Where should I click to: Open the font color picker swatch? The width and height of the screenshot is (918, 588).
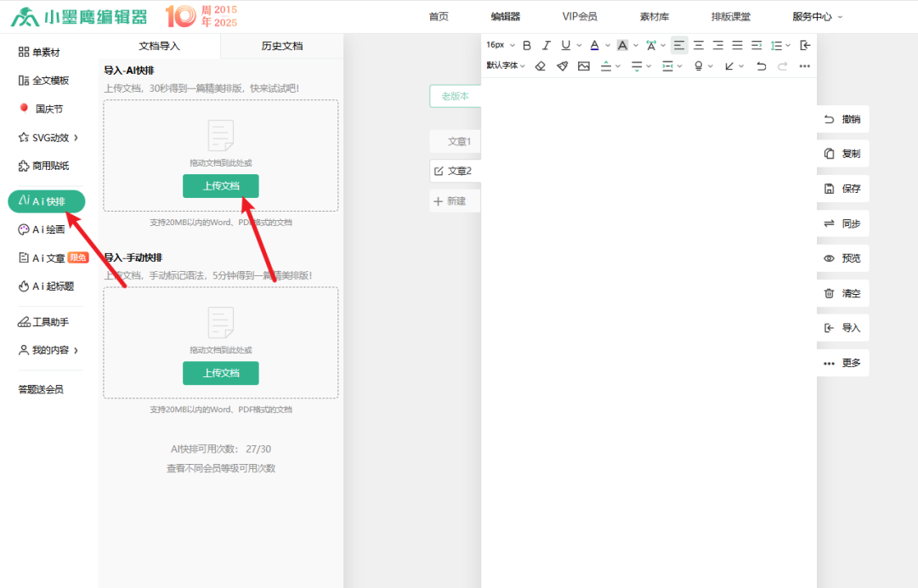(x=595, y=45)
